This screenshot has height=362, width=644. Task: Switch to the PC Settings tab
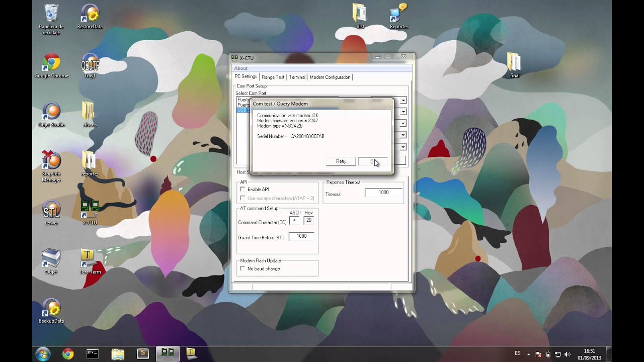[246, 76]
